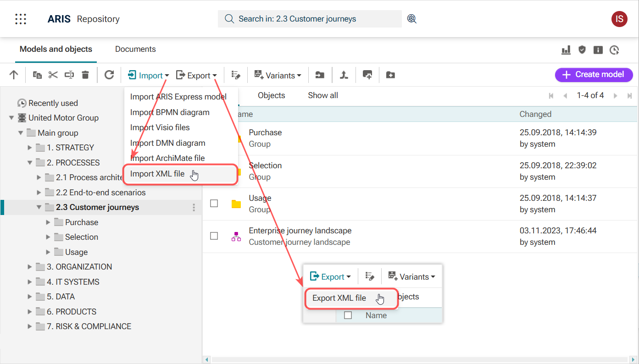Switch to the Documents tab
The width and height of the screenshot is (639, 364).
click(135, 49)
